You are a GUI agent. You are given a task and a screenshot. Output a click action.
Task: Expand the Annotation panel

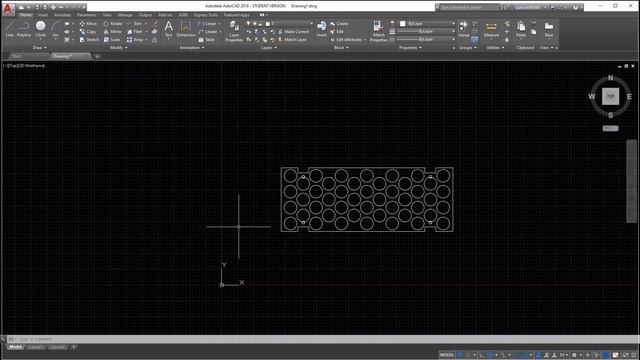pyautogui.click(x=192, y=48)
